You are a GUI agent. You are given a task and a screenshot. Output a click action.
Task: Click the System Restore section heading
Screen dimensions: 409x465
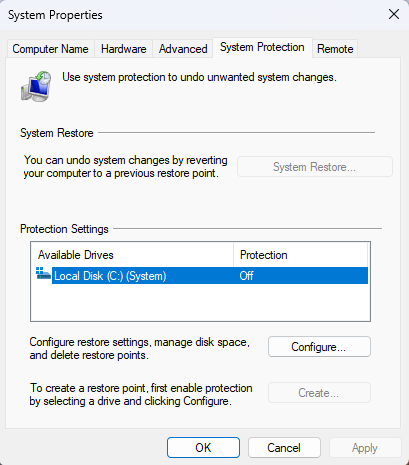click(x=57, y=133)
